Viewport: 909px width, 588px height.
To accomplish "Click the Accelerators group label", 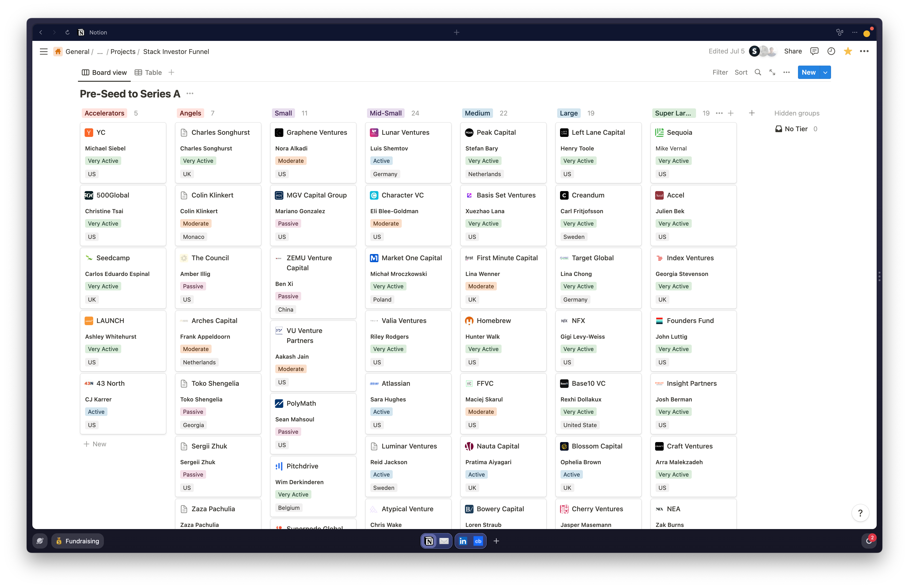I will [x=104, y=113].
